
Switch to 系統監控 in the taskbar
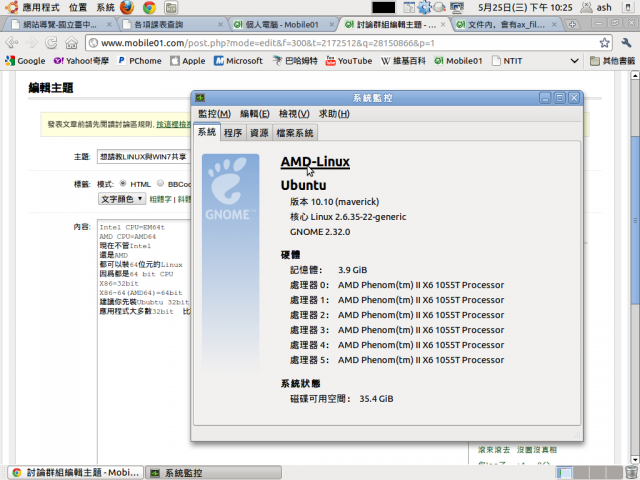pyautogui.click(x=213, y=473)
